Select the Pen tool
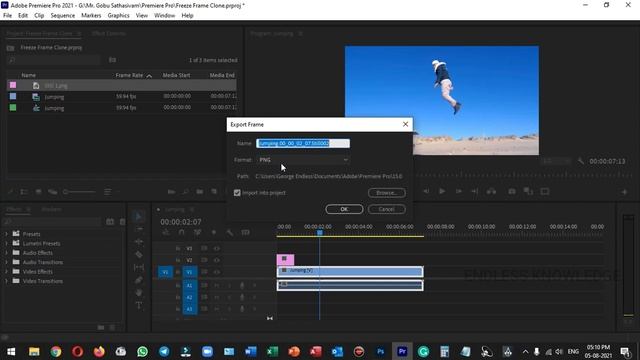This screenshot has width=640, height=360. [x=139, y=280]
